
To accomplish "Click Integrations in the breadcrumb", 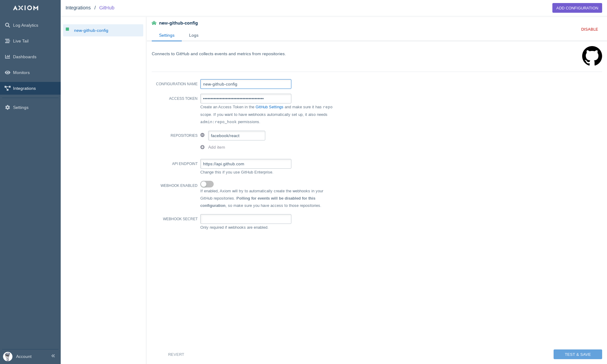I will pos(78,8).
